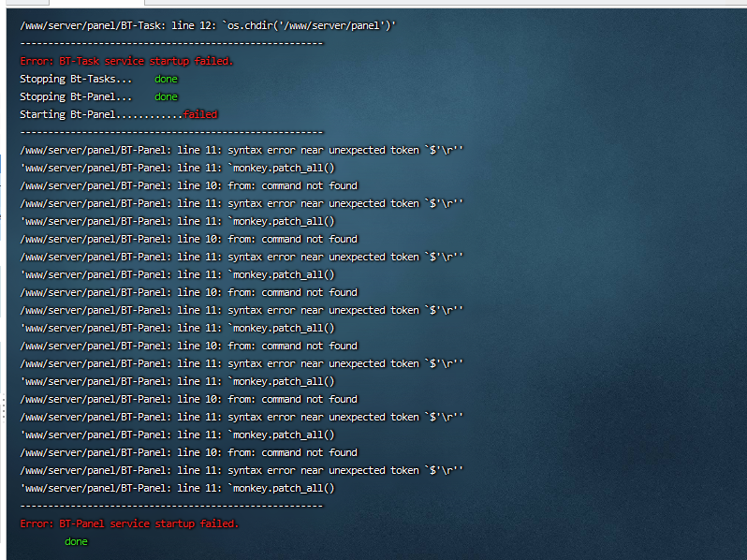
Task: Click the red BT-Task startup failed error
Action: [126, 61]
